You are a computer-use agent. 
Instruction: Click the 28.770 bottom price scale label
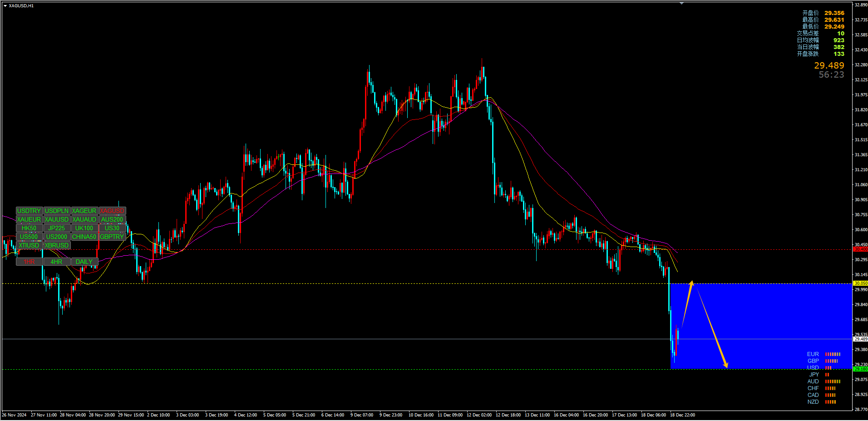[x=861, y=410]
